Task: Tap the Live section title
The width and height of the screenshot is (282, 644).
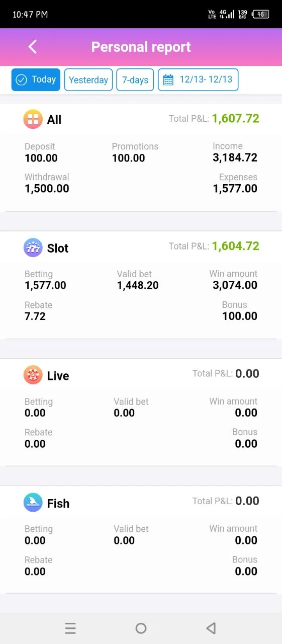Action: pyautogui.click(x=58, y=376)
